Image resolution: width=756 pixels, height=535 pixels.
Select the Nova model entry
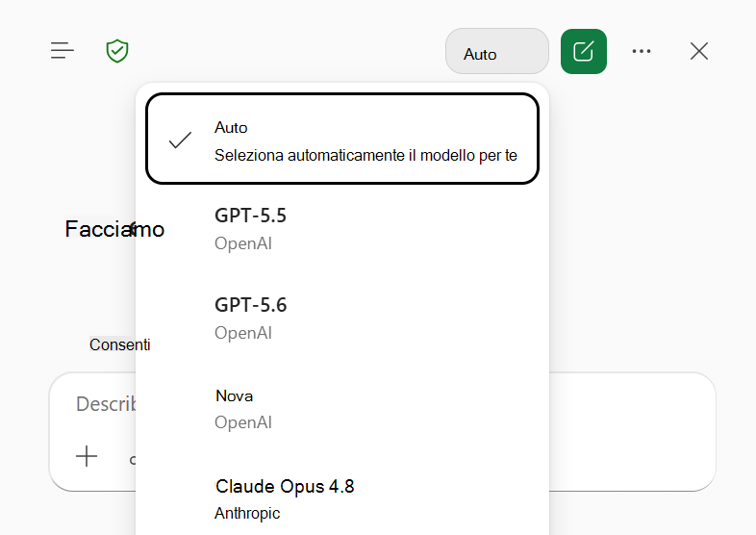[x=341, y=409]
